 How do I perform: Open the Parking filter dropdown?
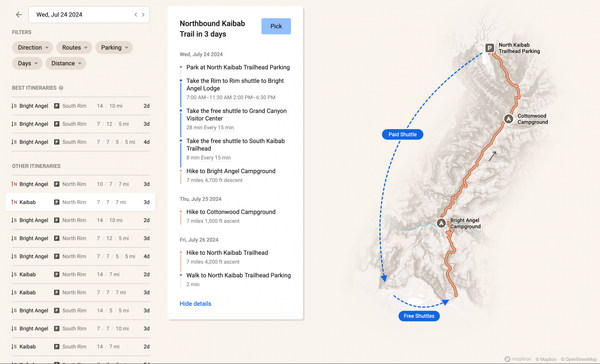pos(114,47)
